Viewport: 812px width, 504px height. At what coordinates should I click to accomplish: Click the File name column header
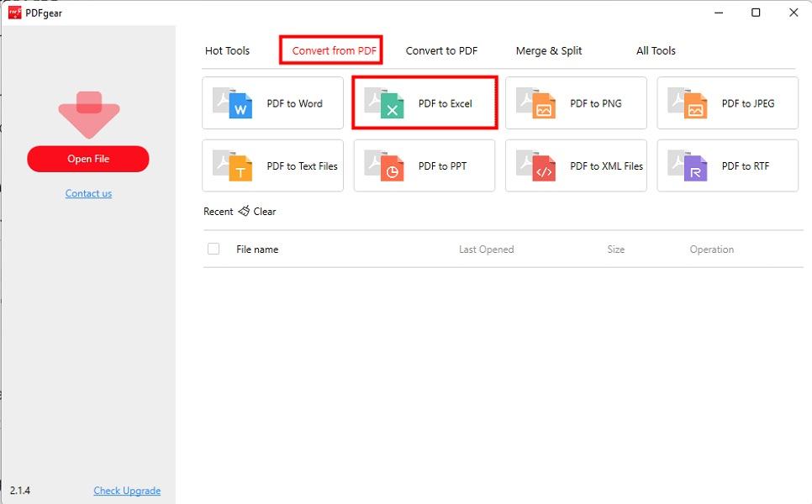click(x=256, y=249)
